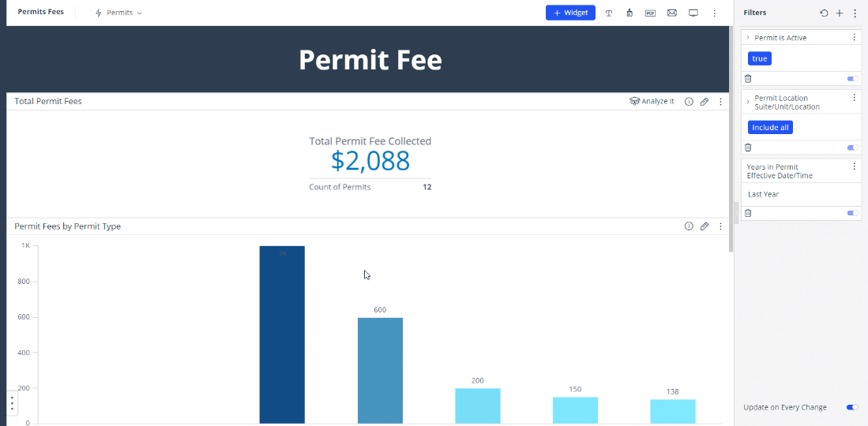Open Total Permit Fees widget options menu
This screenshot has height=426, width=868.
coord(720,102)
